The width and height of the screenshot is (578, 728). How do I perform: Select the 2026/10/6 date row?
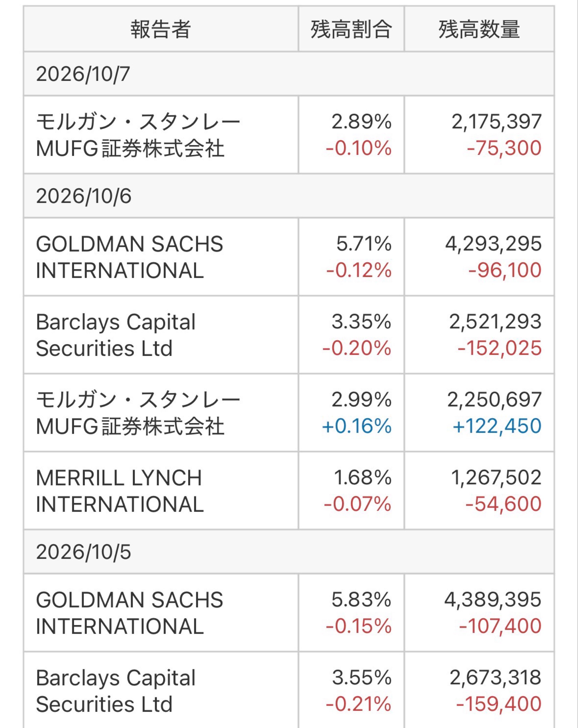pyautogui.click(x=289, y=196)
